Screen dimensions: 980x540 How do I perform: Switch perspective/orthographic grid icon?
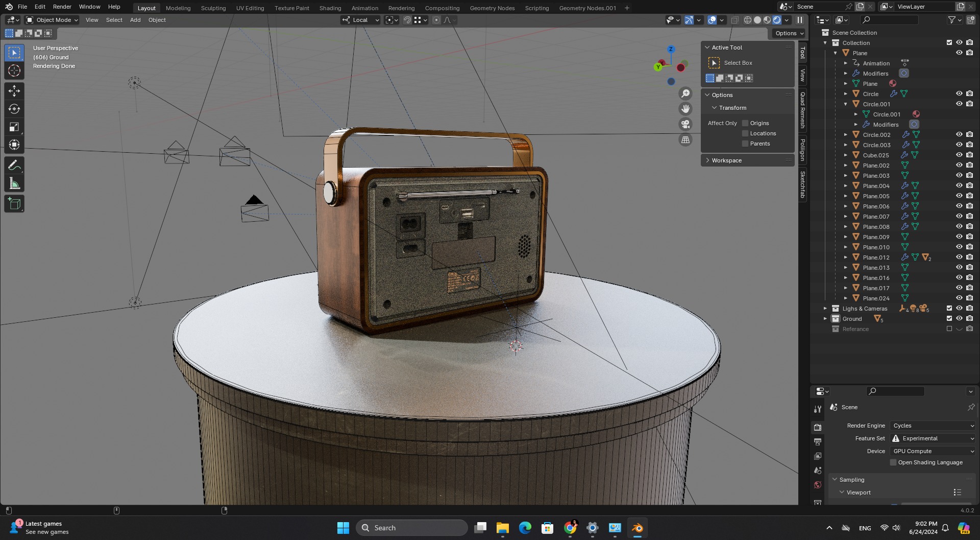685,139
